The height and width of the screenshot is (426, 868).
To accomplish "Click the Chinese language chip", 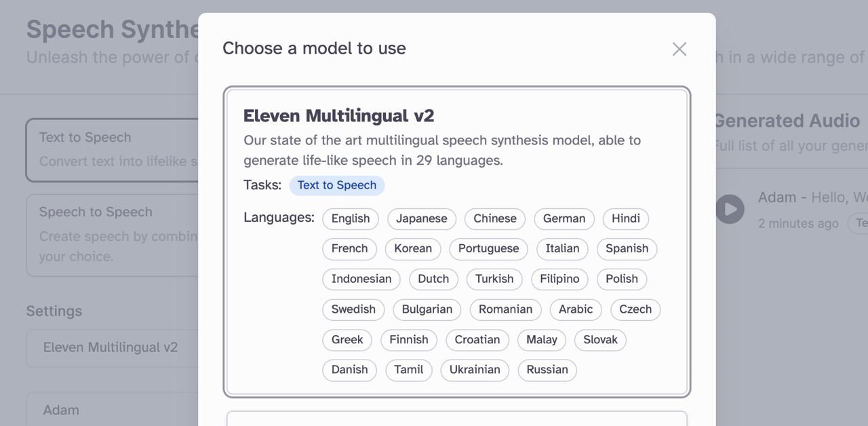I will (495, 218).
